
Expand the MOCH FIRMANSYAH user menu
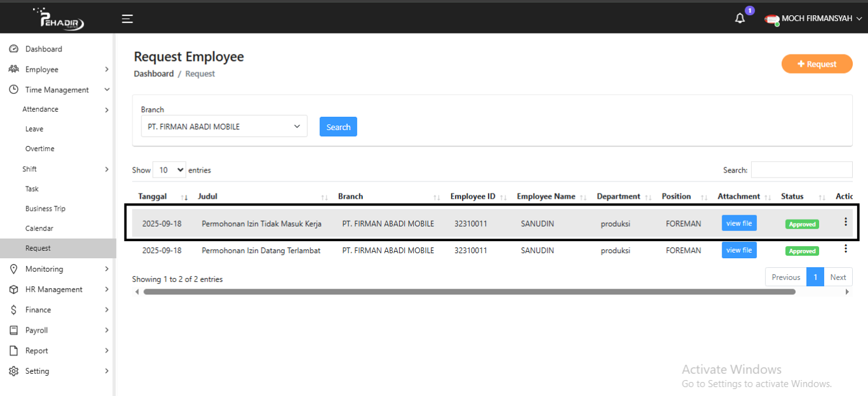[815, 18]
